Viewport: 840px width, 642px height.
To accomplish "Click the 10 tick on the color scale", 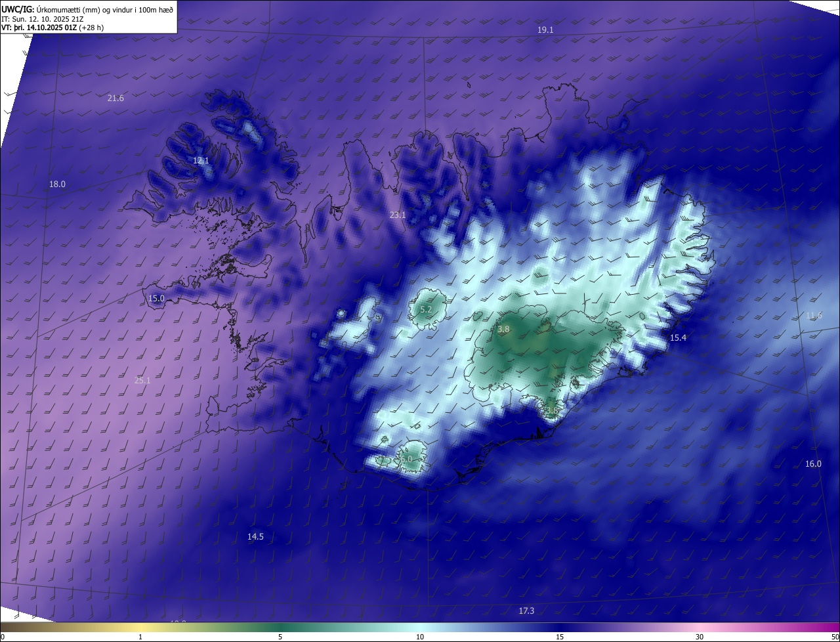I will point(420,637).
